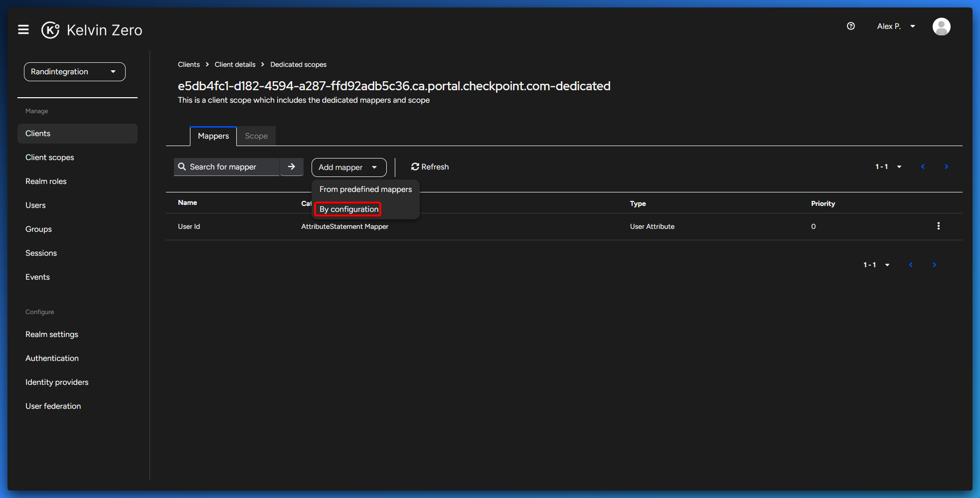Open the Randintegration realm dropdown

click(75, 72)
